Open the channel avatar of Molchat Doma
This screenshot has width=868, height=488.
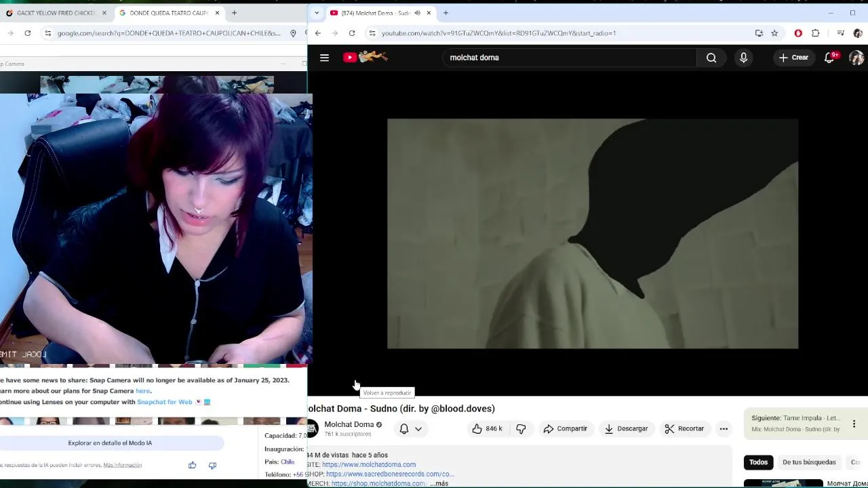312,428
